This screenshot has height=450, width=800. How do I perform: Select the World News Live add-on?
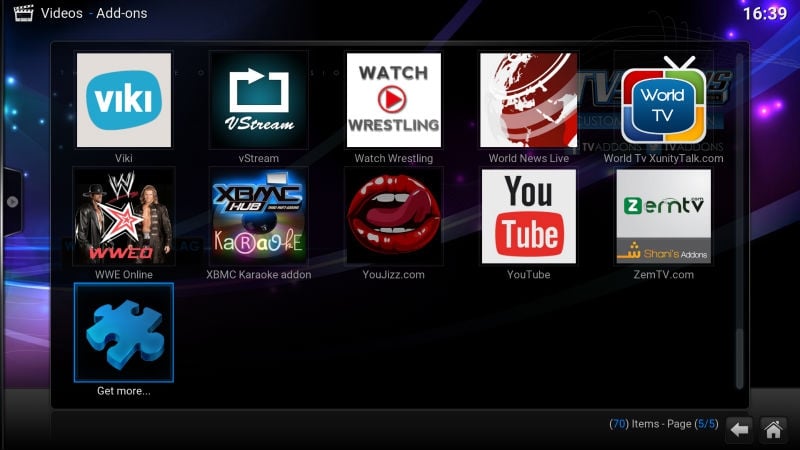529,100
